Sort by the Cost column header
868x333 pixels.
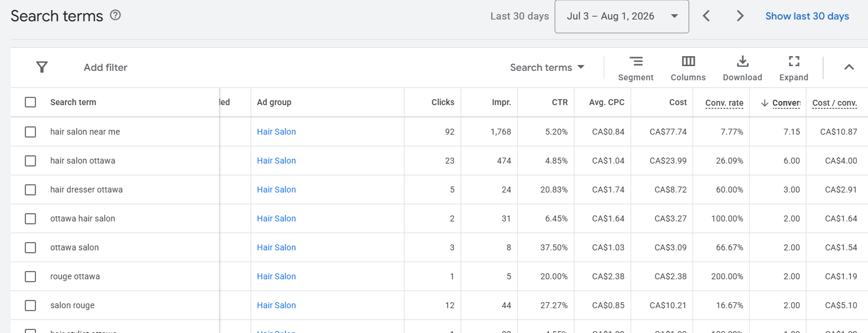(678, 102)
